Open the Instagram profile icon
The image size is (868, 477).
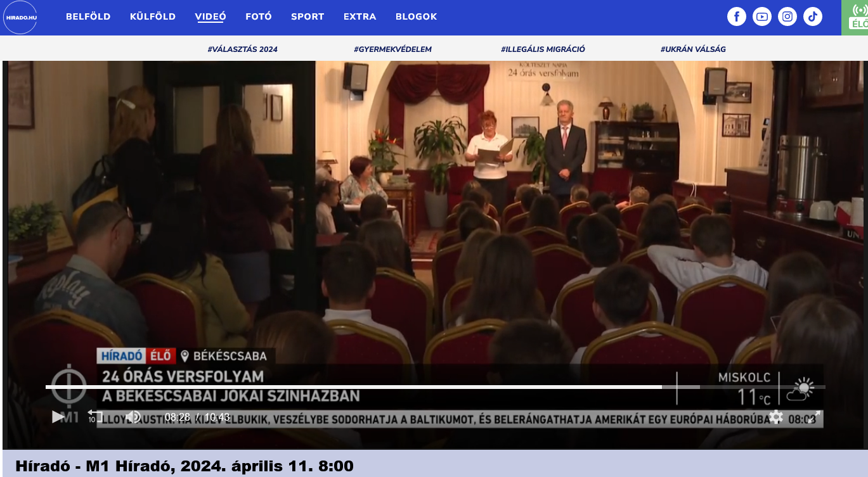click(x=787, y=17)
